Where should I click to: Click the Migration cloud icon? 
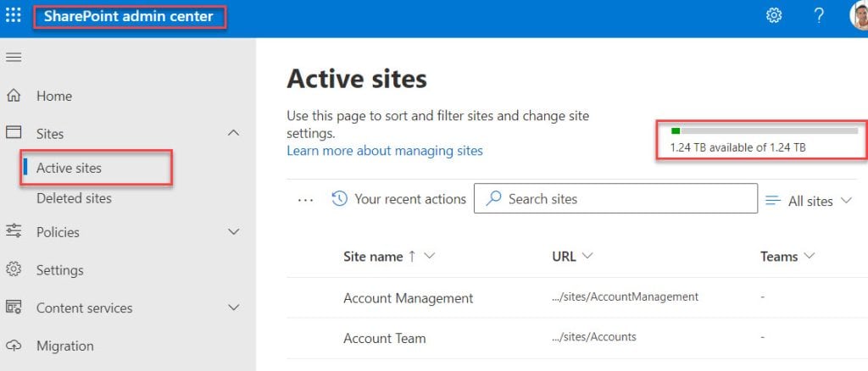[x=14, y=346]
